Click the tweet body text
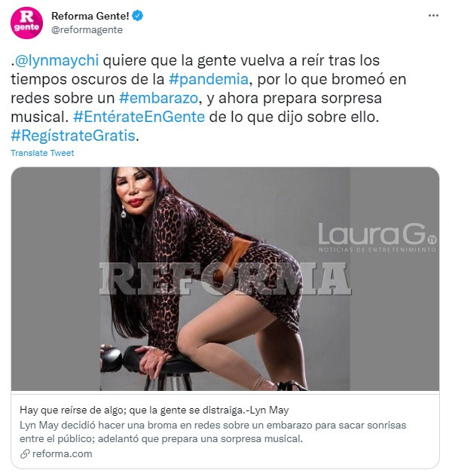The width and height of the screenshot is (449, 476). coord(208,98)
